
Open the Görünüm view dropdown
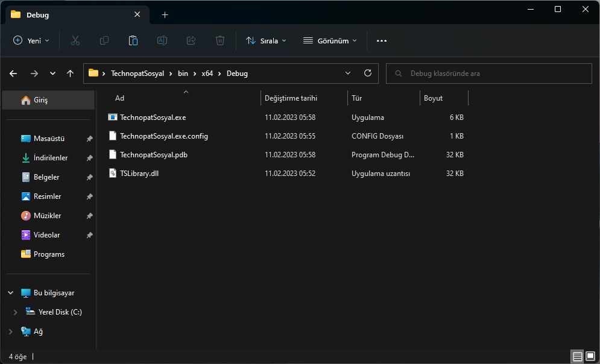pos(330,40)
